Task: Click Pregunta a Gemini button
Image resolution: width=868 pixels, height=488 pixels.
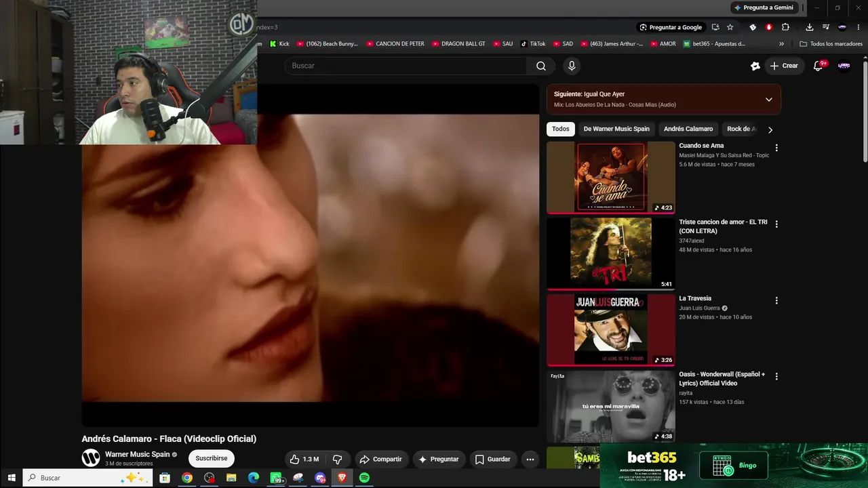Action: [x=764, y=7]
